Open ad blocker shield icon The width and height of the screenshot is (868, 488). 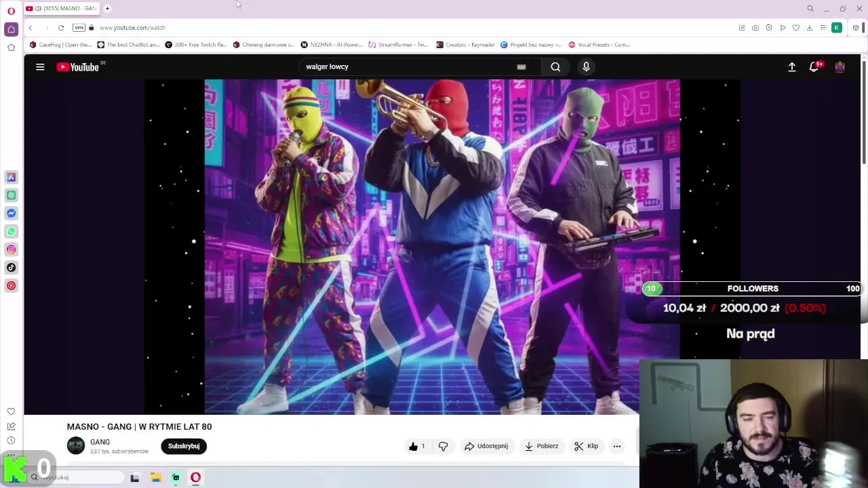[769, 28]
